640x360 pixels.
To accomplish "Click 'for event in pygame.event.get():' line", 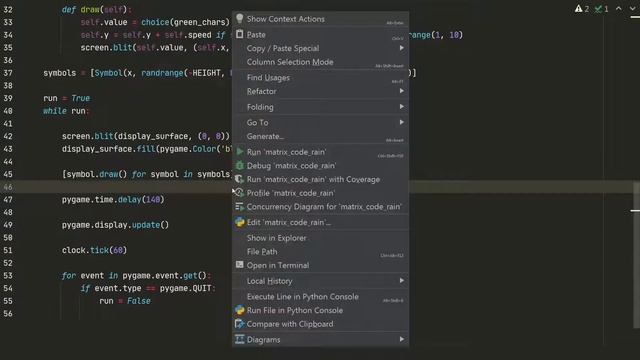I will (136, 276).
